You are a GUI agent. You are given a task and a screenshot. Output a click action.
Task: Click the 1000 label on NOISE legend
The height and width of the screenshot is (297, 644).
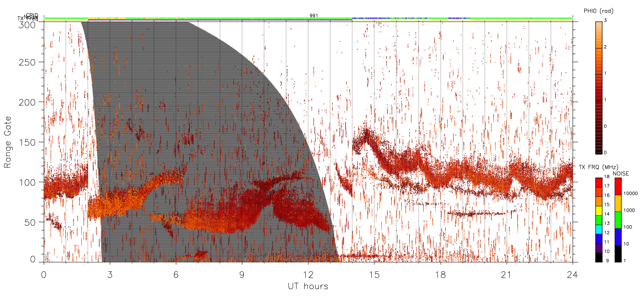point(630,210)
